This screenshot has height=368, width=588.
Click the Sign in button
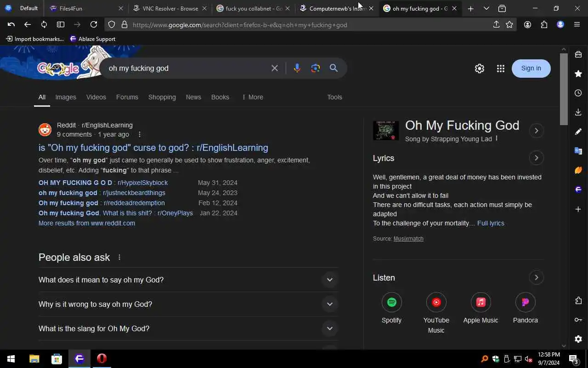[x=531, y=68]
